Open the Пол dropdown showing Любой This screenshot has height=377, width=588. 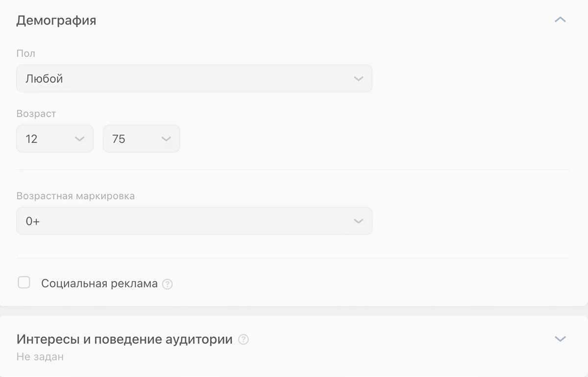[194, 79]
